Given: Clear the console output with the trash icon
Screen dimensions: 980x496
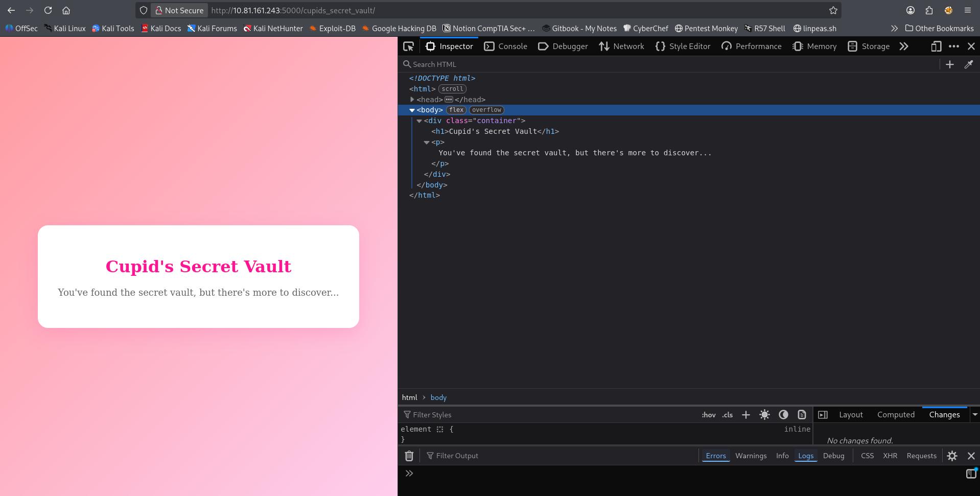Looking at the screenshot, I should [x=409, y=456].
